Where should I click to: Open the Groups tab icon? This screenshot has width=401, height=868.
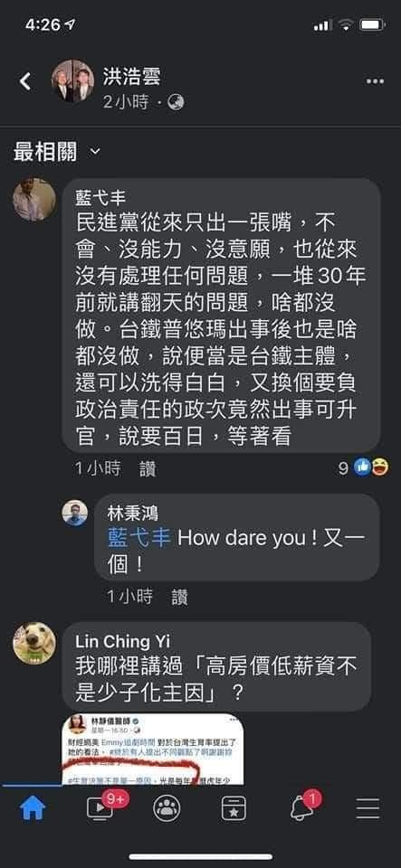(167, 808)
